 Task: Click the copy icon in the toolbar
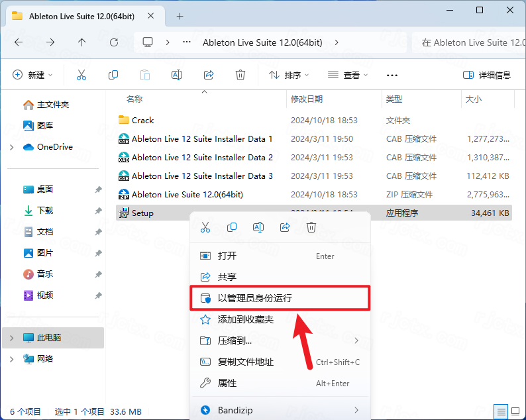(113, 76)
